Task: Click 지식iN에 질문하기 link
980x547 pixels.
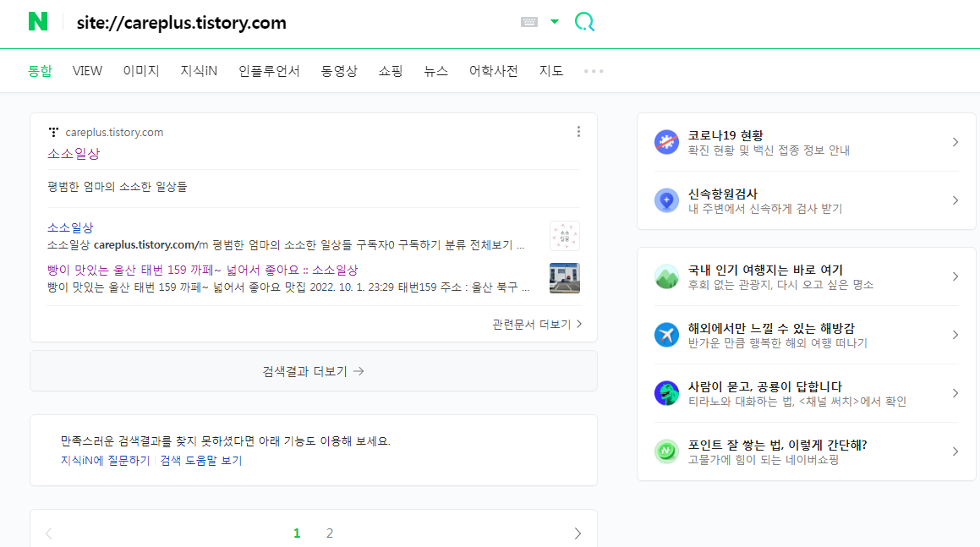Action: click(105, 460)
